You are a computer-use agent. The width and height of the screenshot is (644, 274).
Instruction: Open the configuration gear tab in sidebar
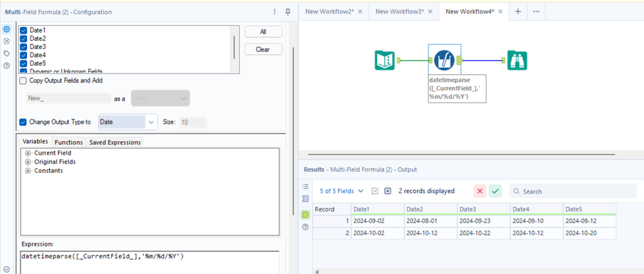point(6,29)
